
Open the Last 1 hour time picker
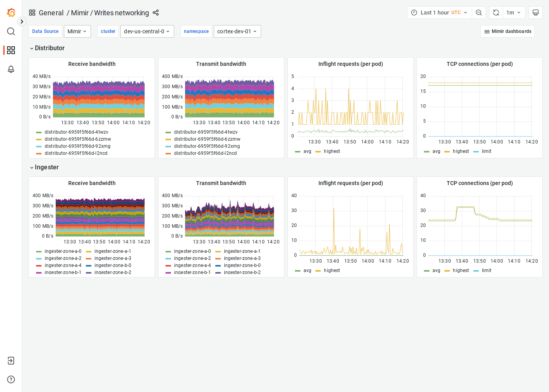[x=439, y=12]
